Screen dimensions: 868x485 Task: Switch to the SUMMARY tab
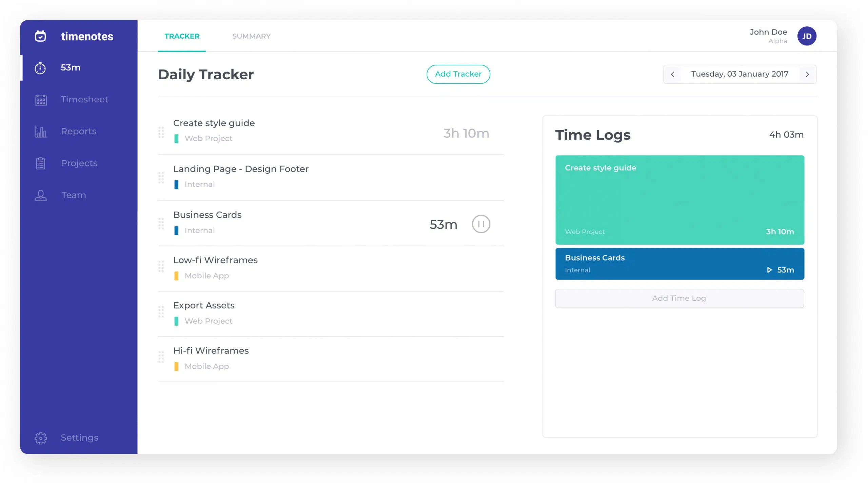click(x=251, y=36)
